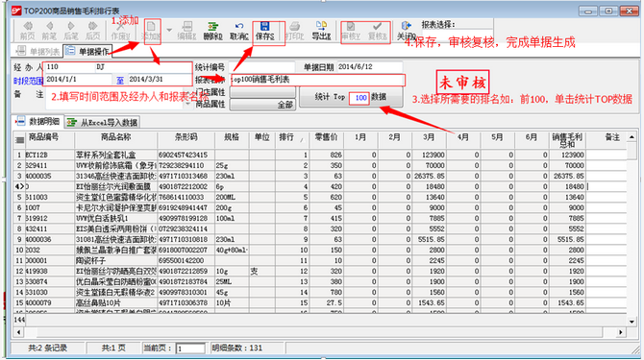This screenshot has height=360, width=644.
Task: Switch to the 单据操作 tab
Action: click(x=87, y=51)
